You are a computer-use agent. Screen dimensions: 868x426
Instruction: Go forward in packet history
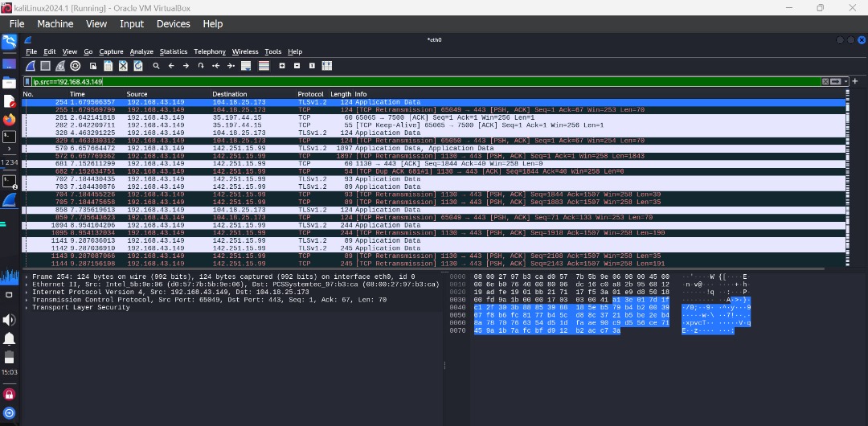tap(186, 65)
